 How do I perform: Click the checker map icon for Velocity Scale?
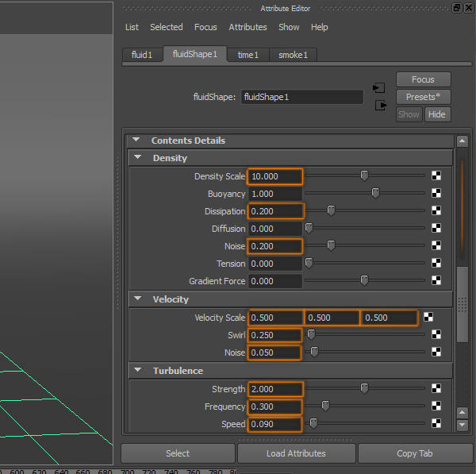tap(428, 318)
